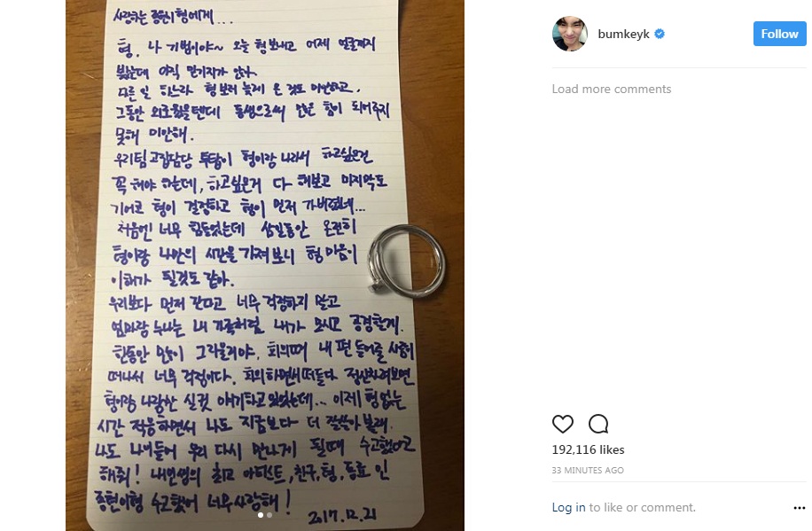Load more comments on the post
This screenshot has width=812, height=531.
612,90
